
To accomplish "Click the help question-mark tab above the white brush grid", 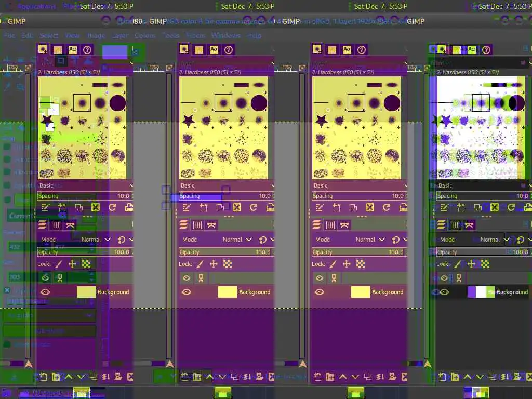I will [x=486, y=50].
